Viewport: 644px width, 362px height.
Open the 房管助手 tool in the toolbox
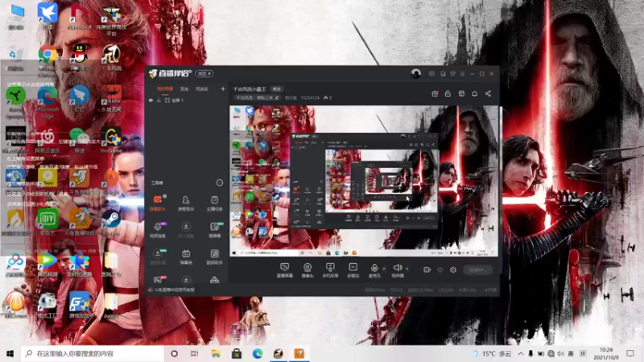[186, 204]
